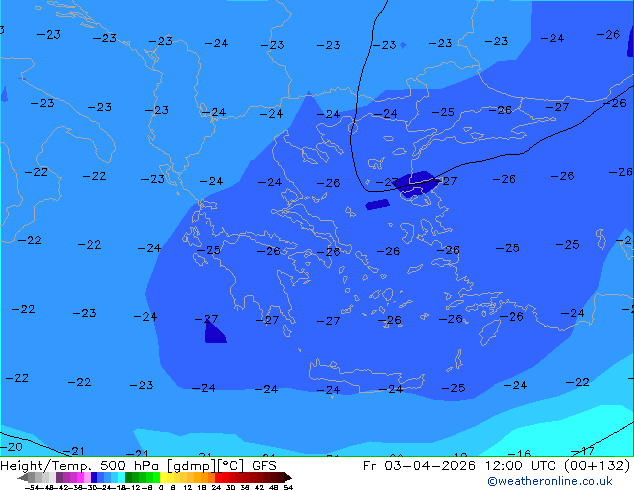Select the cyan legend swatch

121,477
